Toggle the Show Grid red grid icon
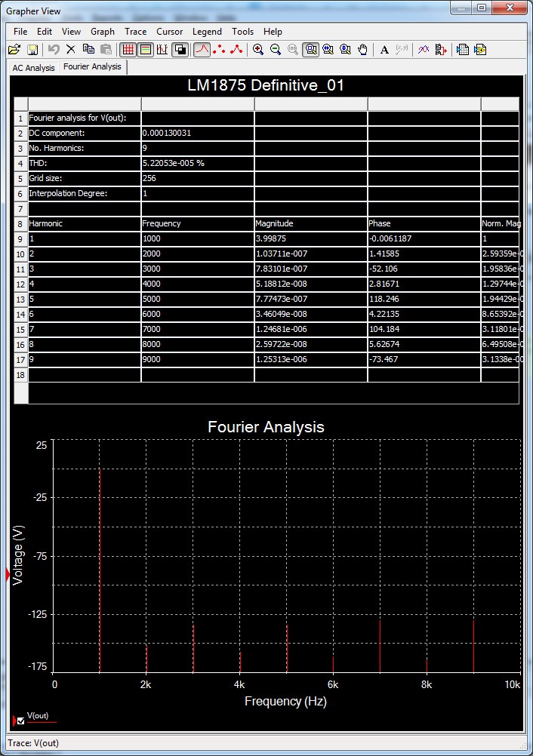The image size is (533, 756). tap(128, 49)
